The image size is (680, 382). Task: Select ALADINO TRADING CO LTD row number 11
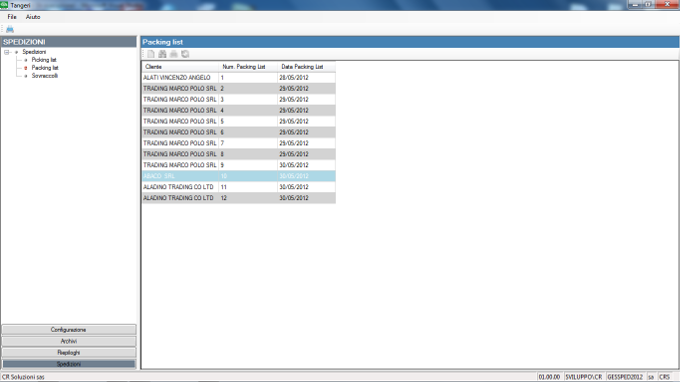tap(239, 187)
